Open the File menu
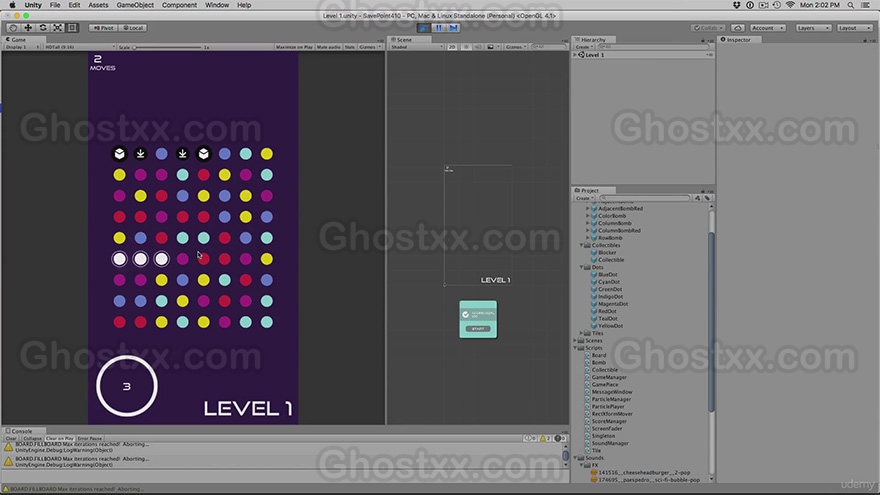The width and height of the screenshot is (880, 495). [x=55, y=5]
